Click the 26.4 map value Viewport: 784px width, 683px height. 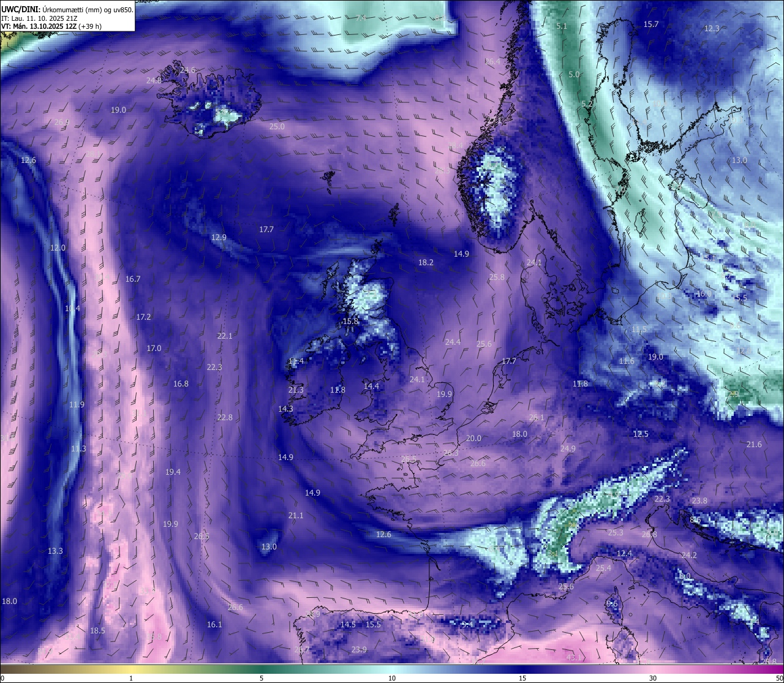pyautogui.click(x=492, y=62)
